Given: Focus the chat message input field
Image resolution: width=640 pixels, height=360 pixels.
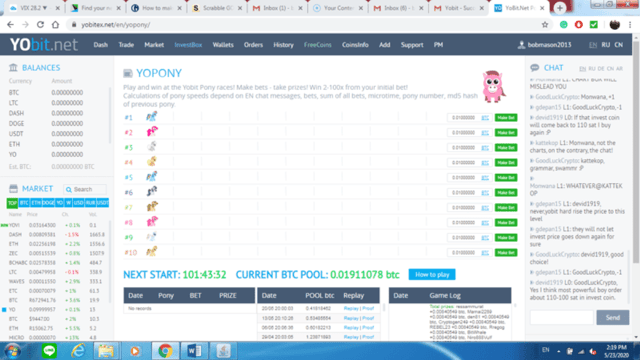Looking at the screenshot, I should (x=562, y=317).
